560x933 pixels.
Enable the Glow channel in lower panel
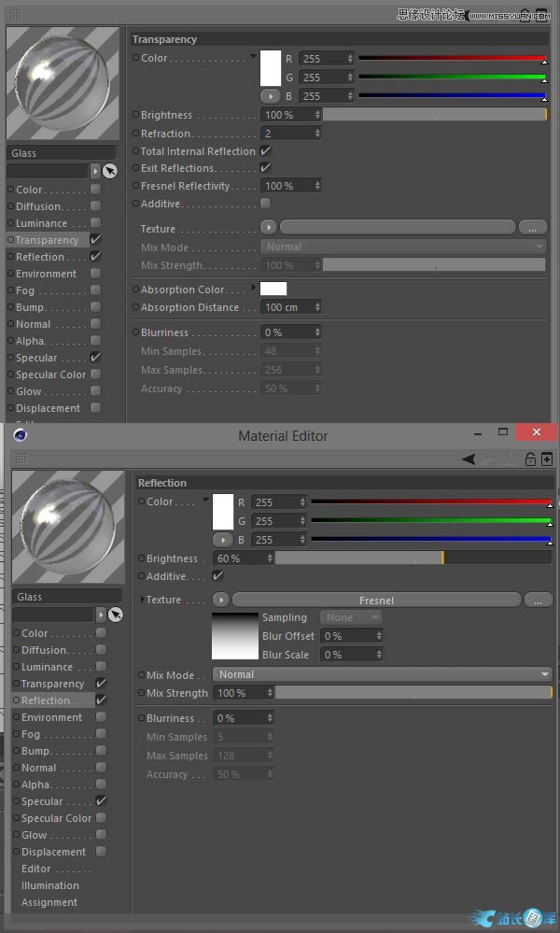coord(101,835)
